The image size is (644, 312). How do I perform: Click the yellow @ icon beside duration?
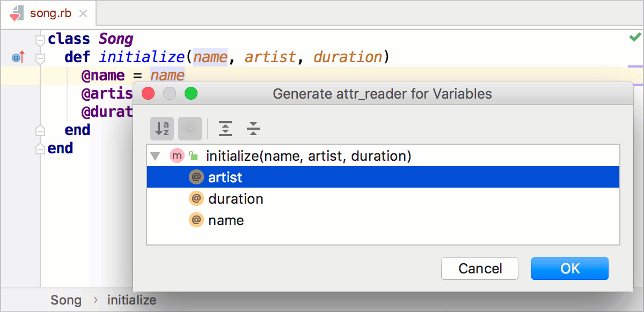[196, 198]
